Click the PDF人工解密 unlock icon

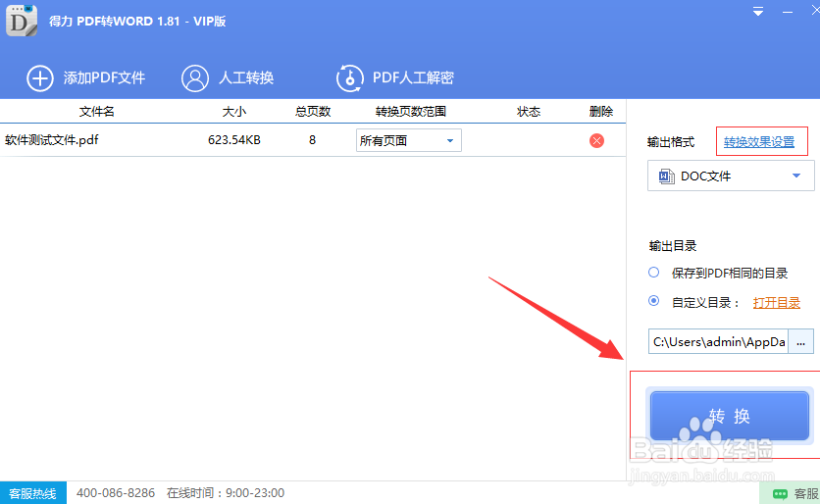(x=349, y=78)
